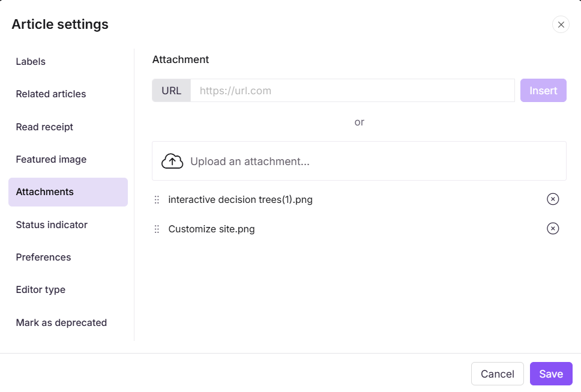
Task: Close the Article settings dialog
Action: point(561,25)
